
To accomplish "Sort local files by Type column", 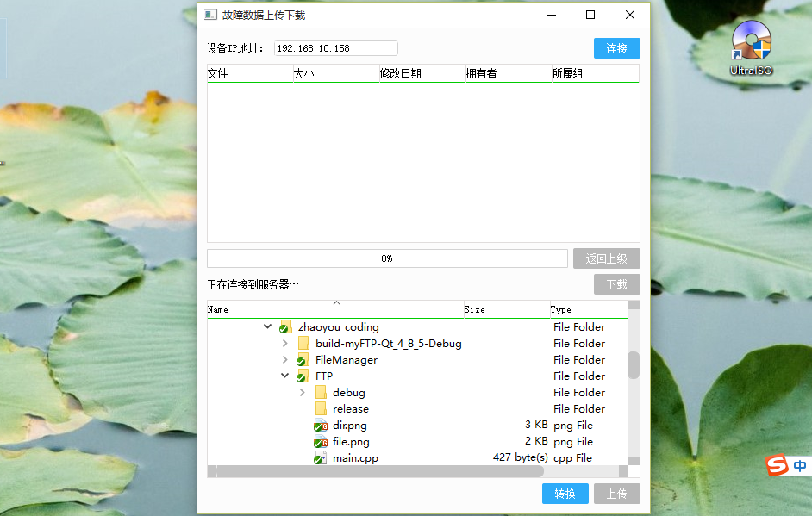I will point(588,309).
